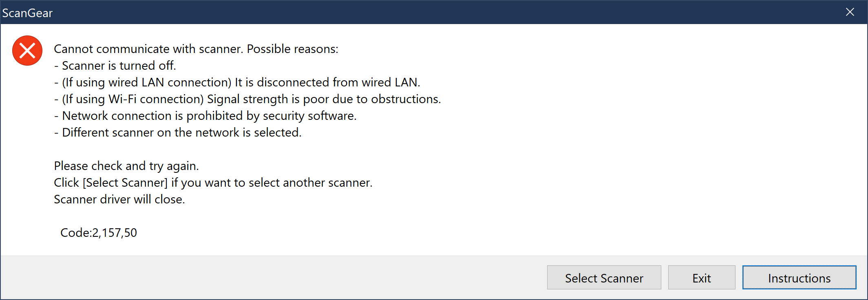Click the ScanGear title text
This screenshot has width=868, height=300.
click(x=27, y=13)
